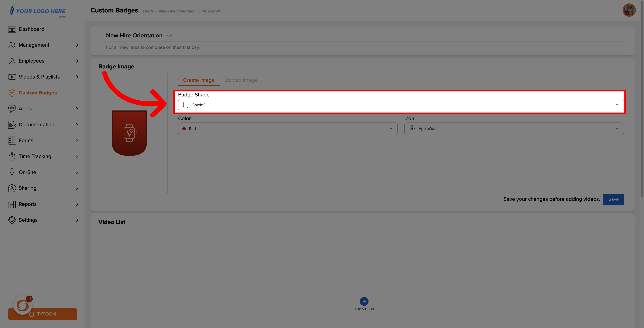Expand the Videos & Playlists chevron
Viewport: 644px width, 328px height.
[x=77, y=77]
